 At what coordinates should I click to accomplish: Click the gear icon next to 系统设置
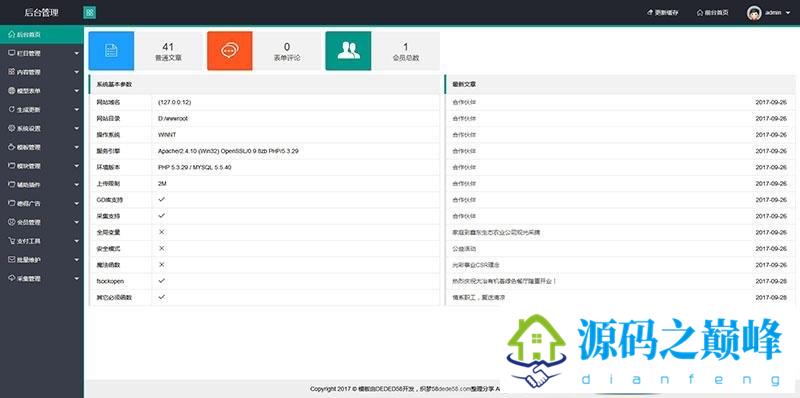[x=12, y=128]
